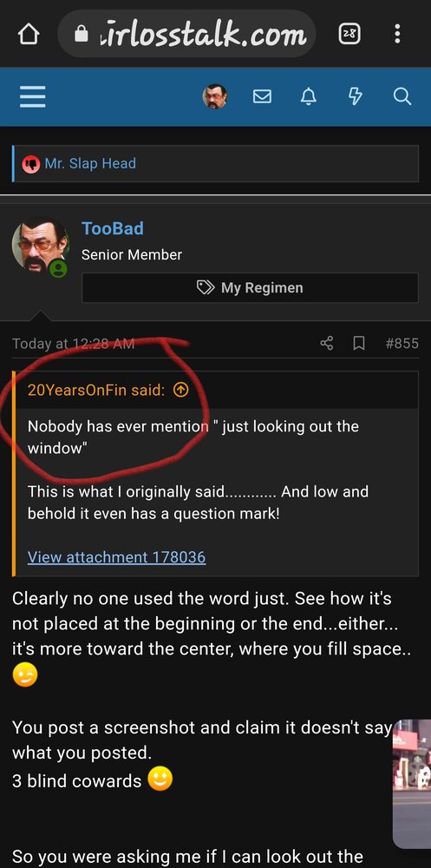The height and width of the screenshot is (868, 431).
Task: View TooBad's post avatar picture
Action: (40, 246)
